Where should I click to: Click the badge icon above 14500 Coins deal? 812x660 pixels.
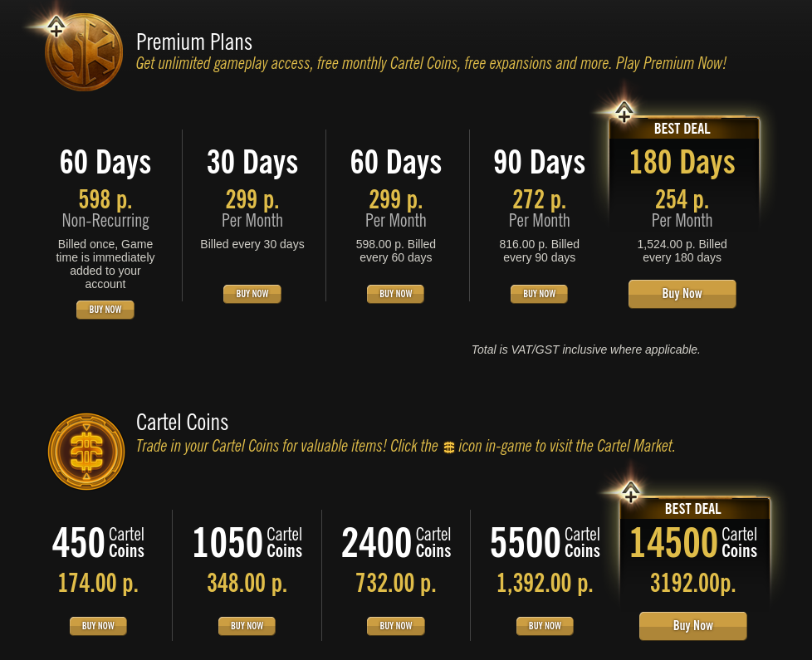[x=631, y=492]
